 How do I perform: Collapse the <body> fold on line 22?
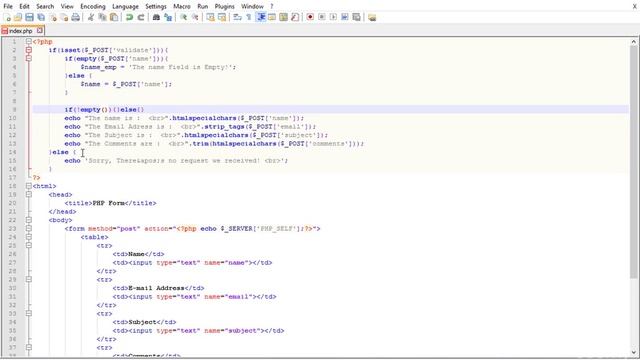coord(29,220)
